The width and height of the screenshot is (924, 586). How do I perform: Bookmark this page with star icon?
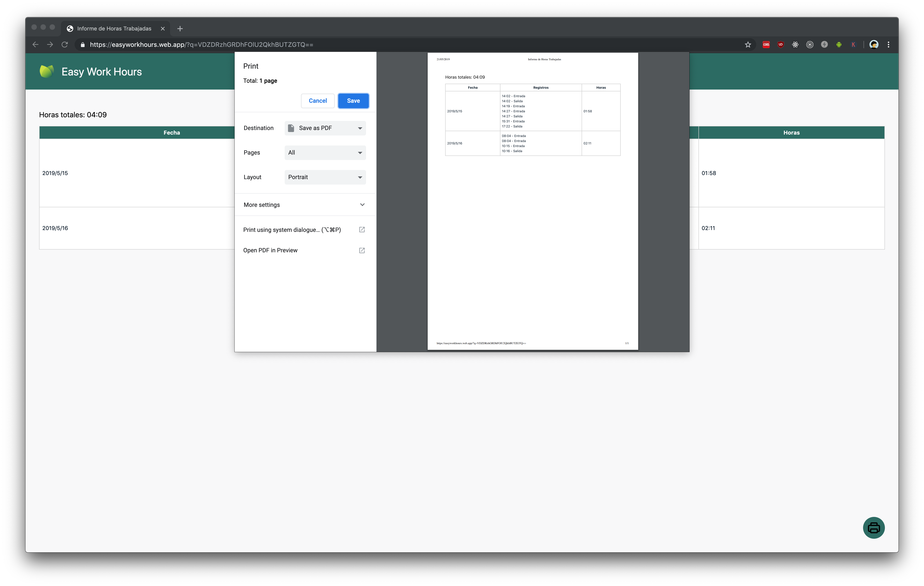click(748, 45)
